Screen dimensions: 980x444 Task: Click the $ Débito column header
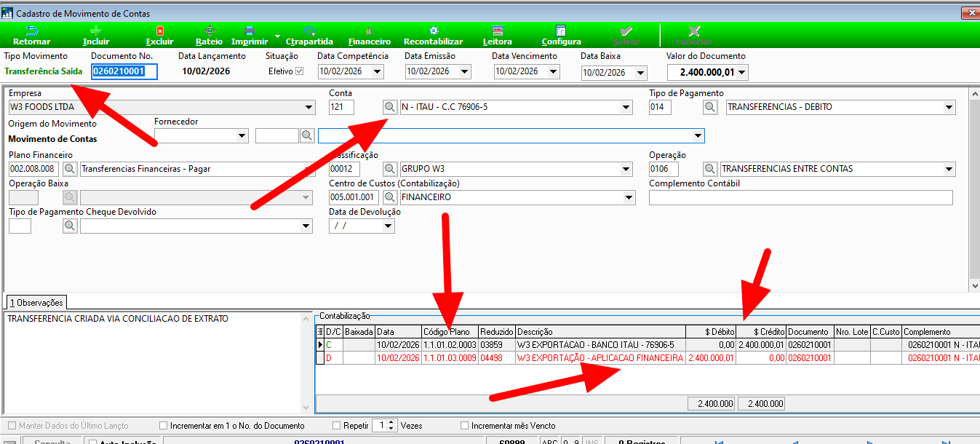click(710, 332)
